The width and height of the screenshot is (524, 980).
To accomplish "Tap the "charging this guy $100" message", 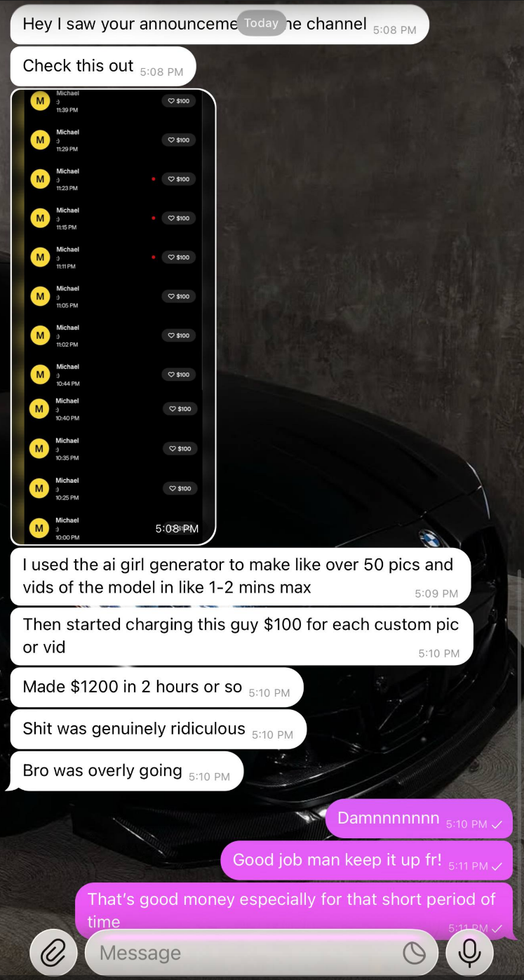I will click(x=242, y=636).
